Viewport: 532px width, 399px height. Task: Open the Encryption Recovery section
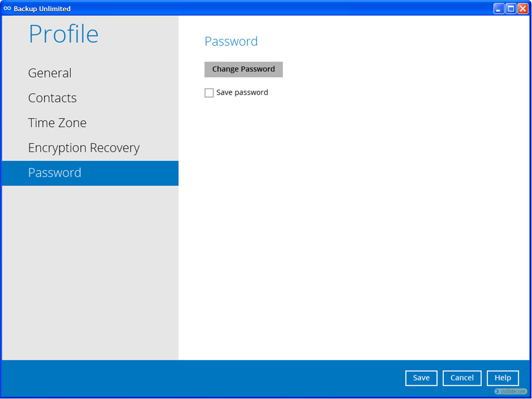click(x=84, y=148)
